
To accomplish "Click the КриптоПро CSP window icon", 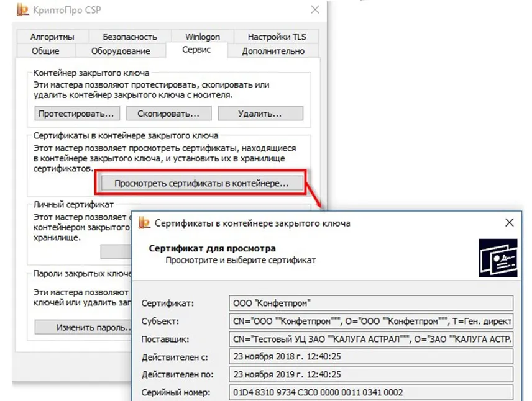I will coord(23,10).
